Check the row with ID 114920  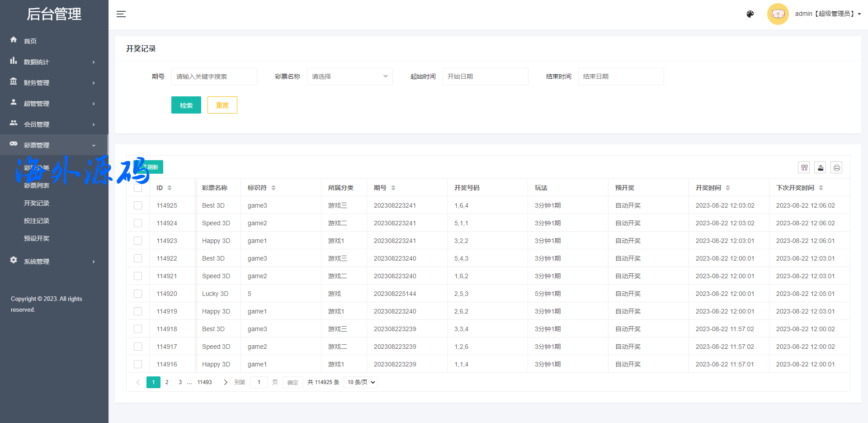138,294
